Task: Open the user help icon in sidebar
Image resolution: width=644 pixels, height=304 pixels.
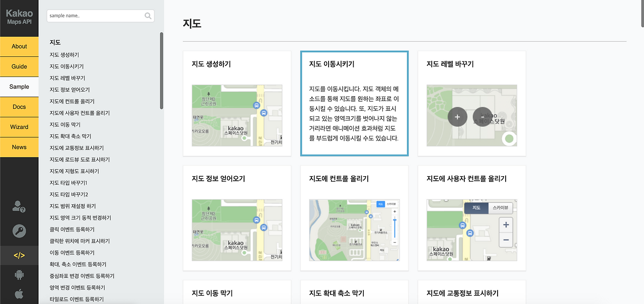Action: pos(19,206)
